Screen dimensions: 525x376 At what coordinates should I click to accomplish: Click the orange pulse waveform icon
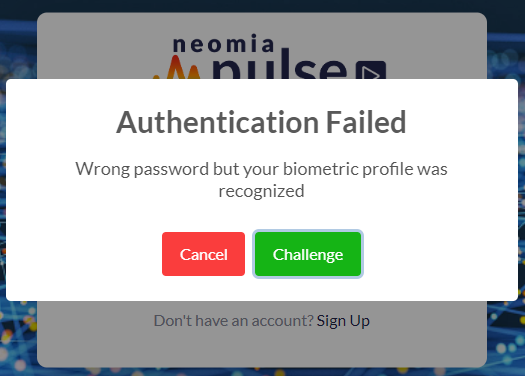(177, 68)
